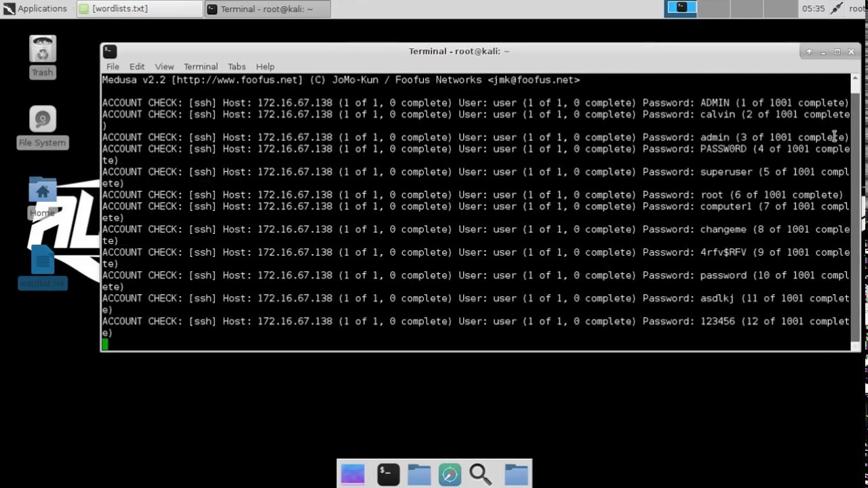Click the pen icon next to the clock
This screenshot has height=488, width=868.
coord(837,8)
